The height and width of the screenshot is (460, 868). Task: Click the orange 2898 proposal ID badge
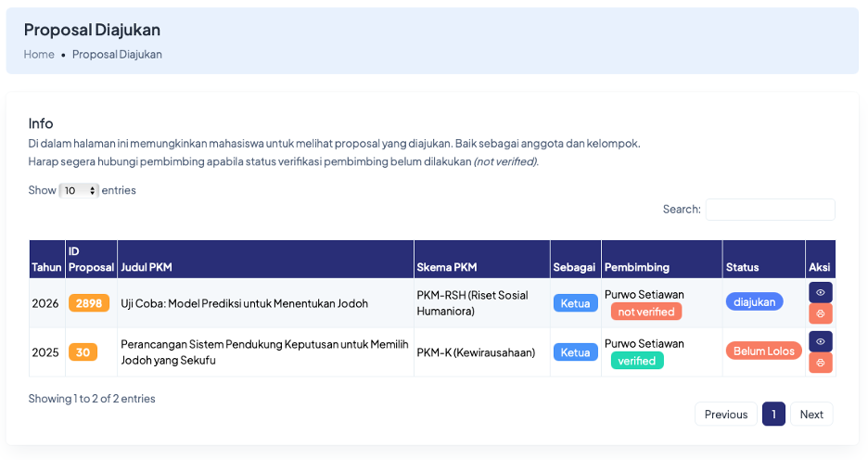point(89,303)
